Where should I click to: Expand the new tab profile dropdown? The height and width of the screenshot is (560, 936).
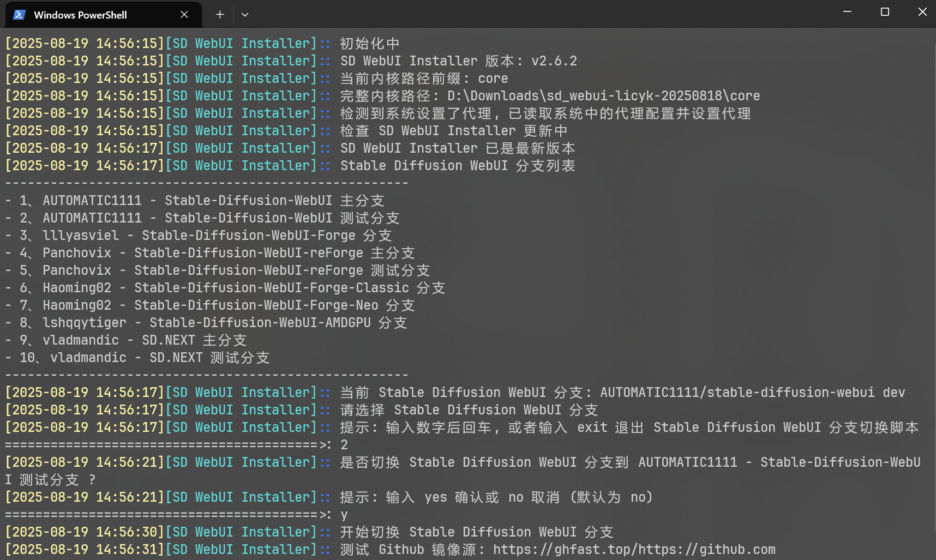[245, 15]
